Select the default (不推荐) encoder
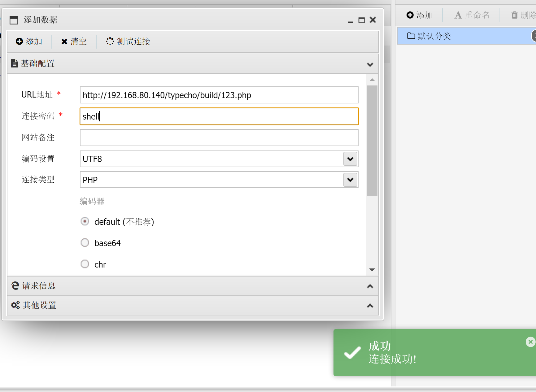 pos(85,221)
